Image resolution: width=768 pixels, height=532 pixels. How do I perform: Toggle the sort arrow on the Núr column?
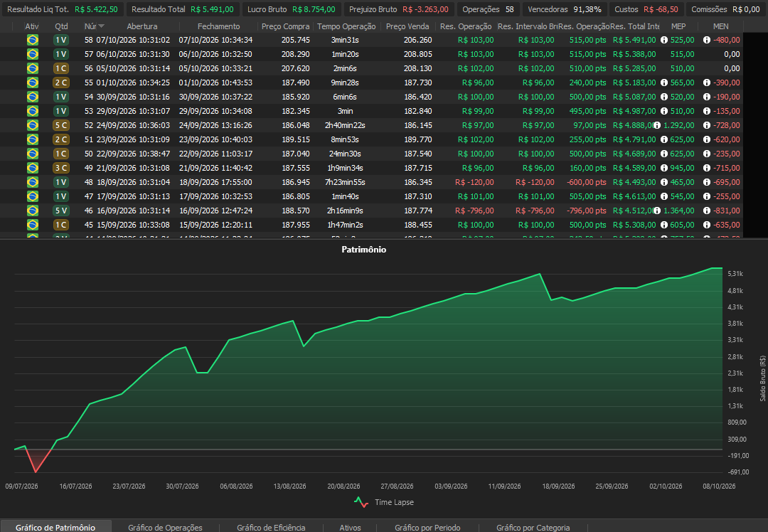[x=102, y=26]
